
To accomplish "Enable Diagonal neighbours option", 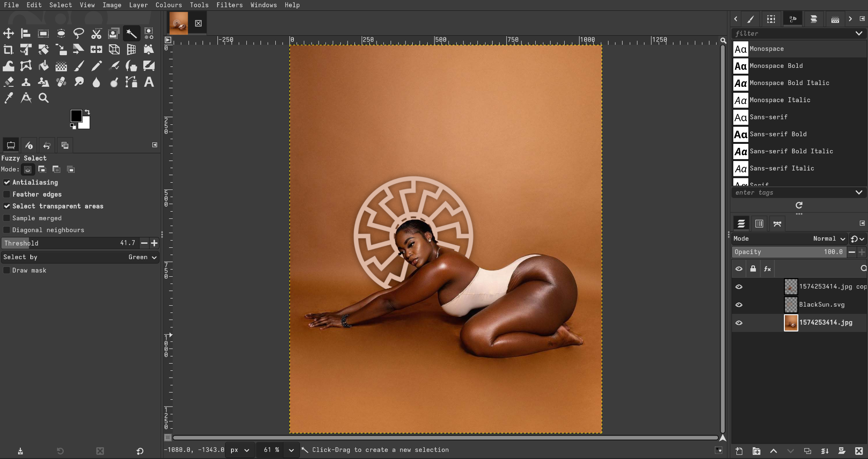I will [7, 230].
